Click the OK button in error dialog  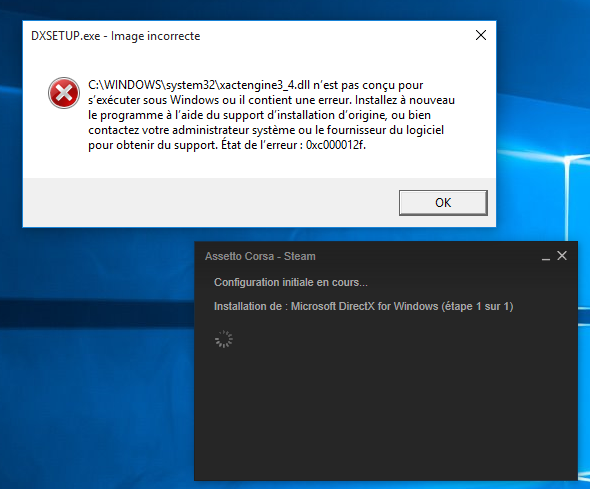tap(443, 203)
